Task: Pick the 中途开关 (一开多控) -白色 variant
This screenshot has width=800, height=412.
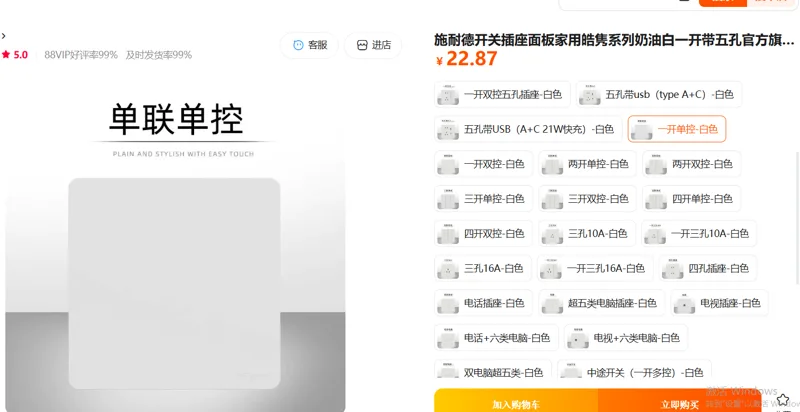Action: tap(634, 369)
